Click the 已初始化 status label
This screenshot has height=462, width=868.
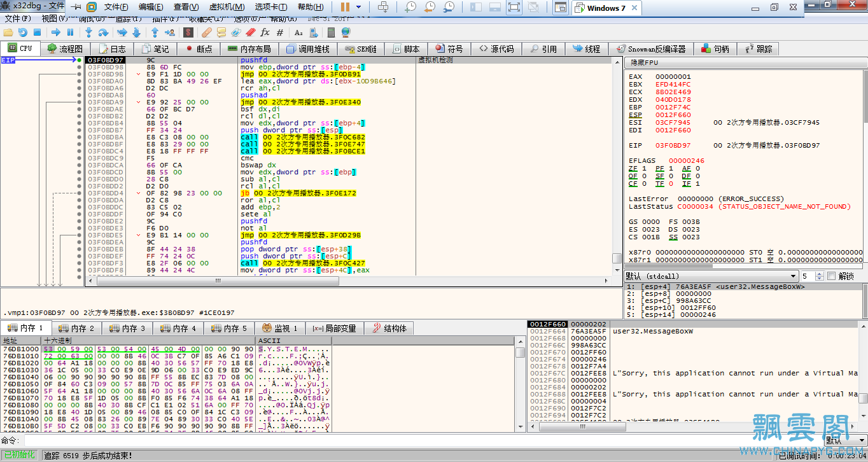click(x=19, y=455)
